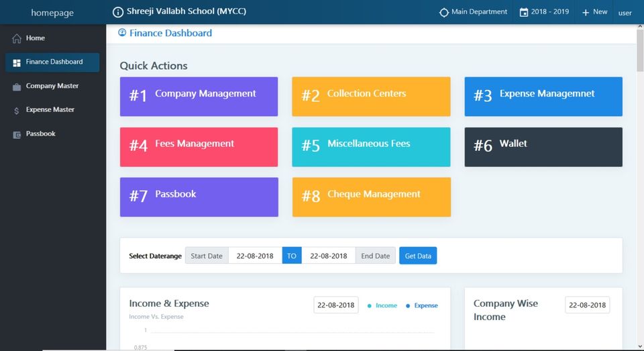
Task: Open the user account menu
Action: point(625,13)
